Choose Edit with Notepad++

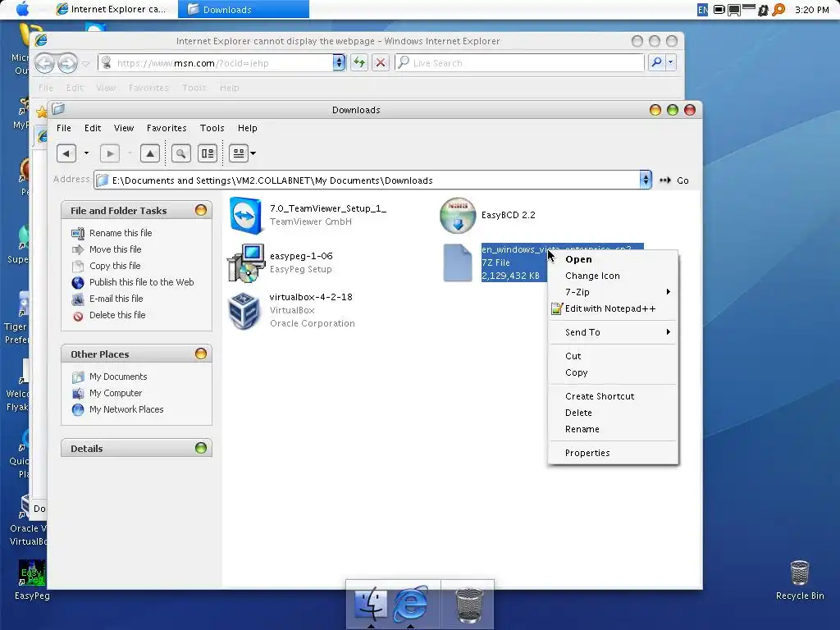[613, 308]
